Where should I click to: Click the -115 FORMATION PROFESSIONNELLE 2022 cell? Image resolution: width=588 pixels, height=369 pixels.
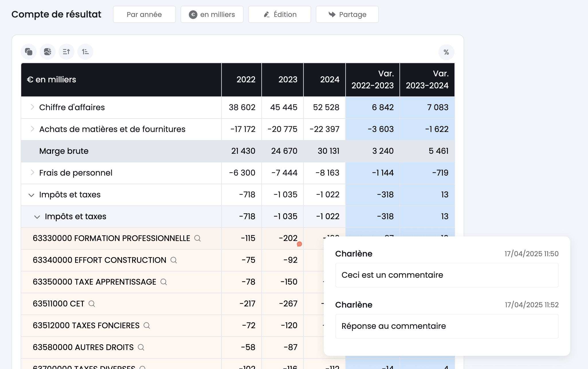[242, 238]
